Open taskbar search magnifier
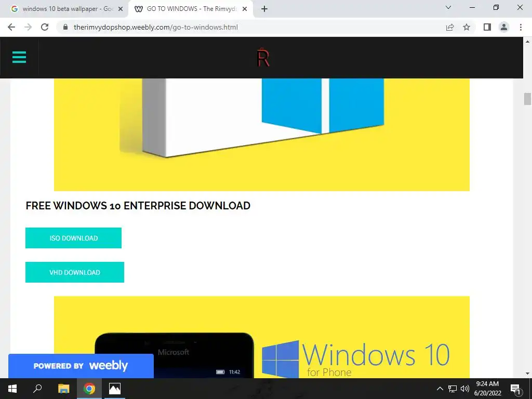 (37, 389)
